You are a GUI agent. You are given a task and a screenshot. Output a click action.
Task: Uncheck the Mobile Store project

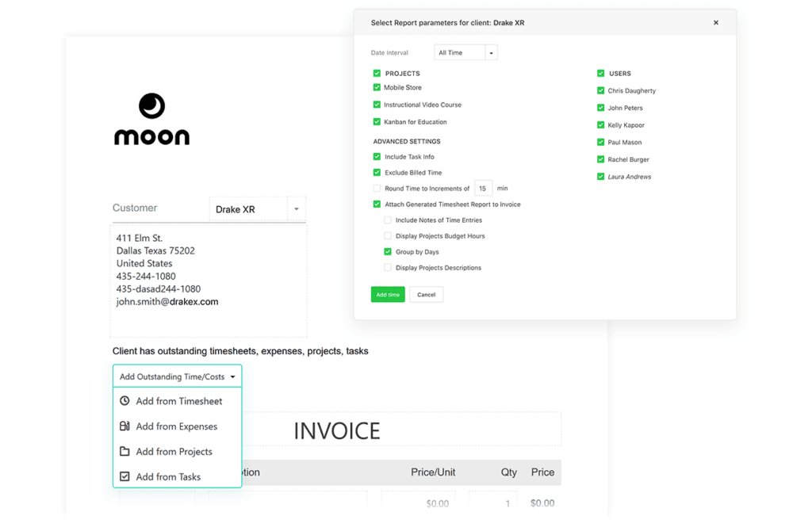(x=377, y=87)
